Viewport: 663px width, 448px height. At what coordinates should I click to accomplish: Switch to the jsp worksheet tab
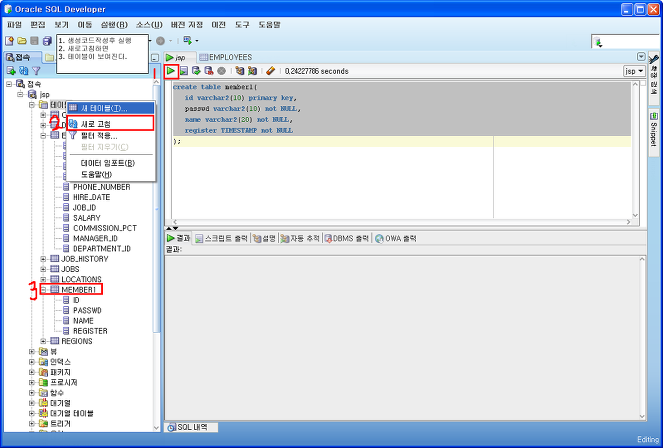pyautogui.click(x=180, y=57)
